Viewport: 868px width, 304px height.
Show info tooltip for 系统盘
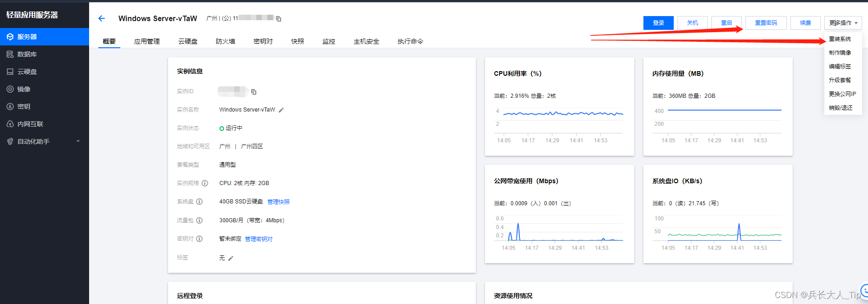coord(199,202)
